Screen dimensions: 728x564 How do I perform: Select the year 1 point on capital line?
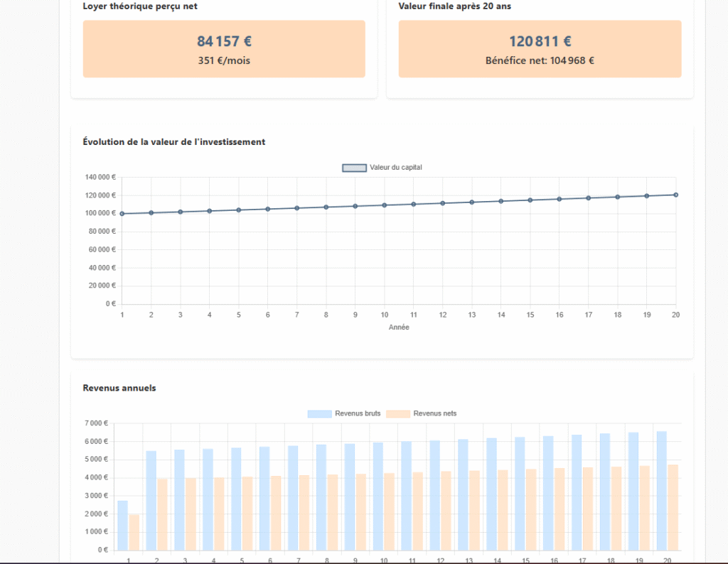click(x=122, y=214)
